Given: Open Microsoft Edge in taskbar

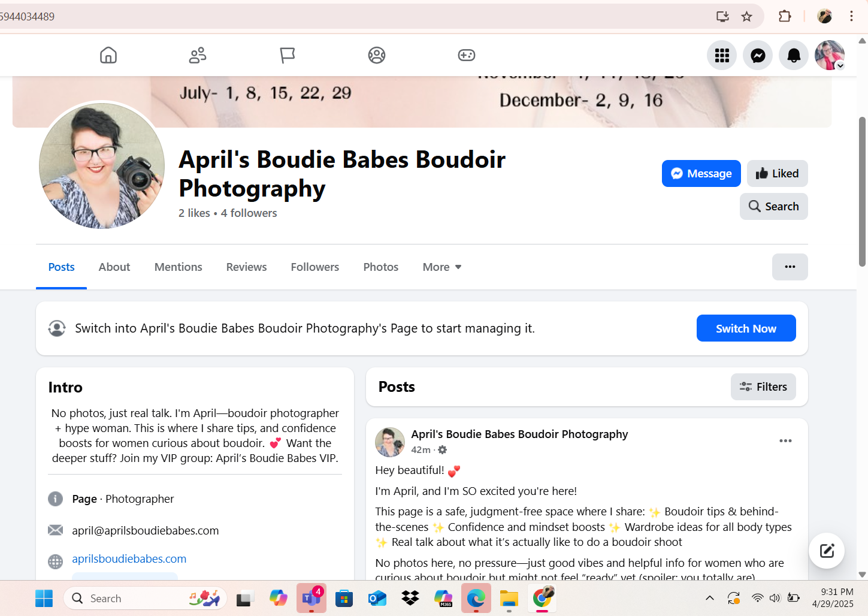Looking at the screenshot, I should [476, 598].
